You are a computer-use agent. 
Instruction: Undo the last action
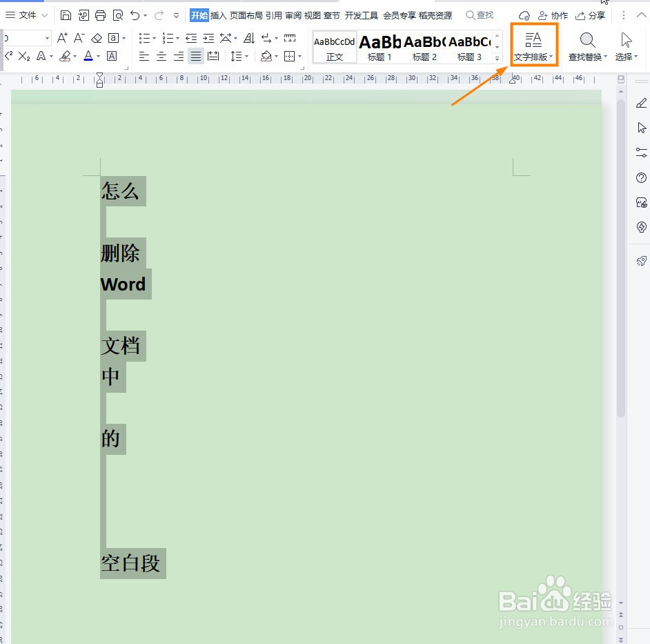(x=135, y=15)
